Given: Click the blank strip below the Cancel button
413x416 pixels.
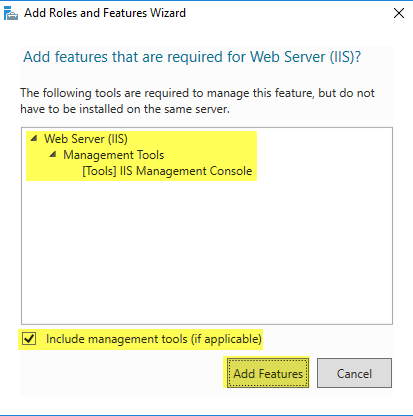Looking at the screenshot, I should point(354,391).
